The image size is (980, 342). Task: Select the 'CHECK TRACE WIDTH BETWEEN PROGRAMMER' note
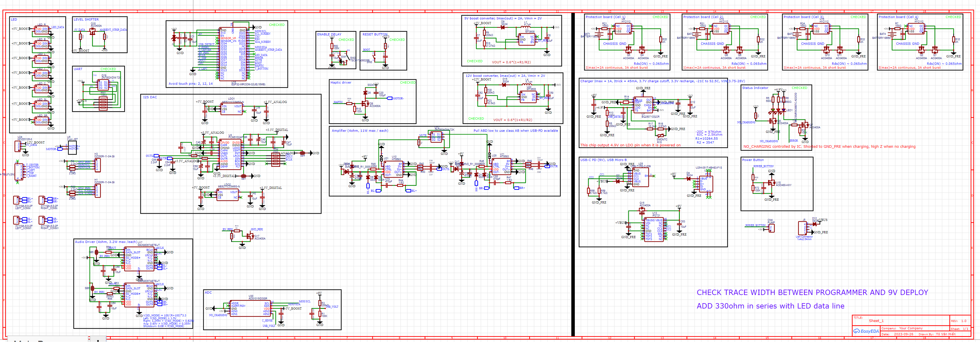tap(812, 292)
